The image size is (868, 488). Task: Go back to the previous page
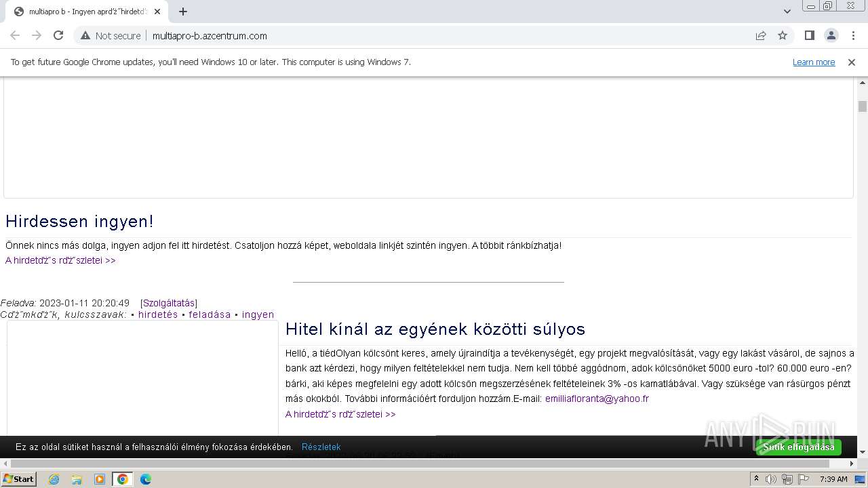click(x=15, y=35)
